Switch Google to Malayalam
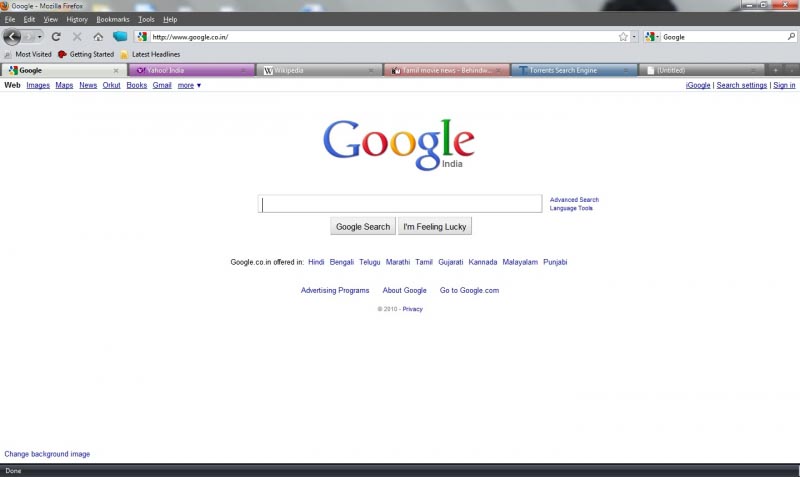The image size is (800, 477). click(520, 262)
